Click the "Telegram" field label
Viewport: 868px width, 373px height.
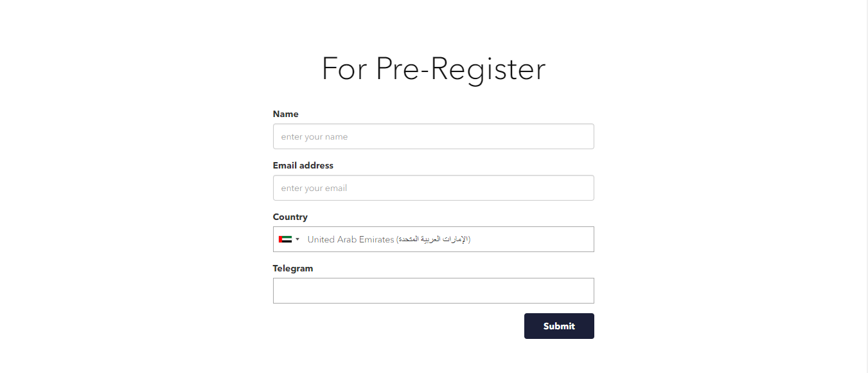[x=293, y=268]
